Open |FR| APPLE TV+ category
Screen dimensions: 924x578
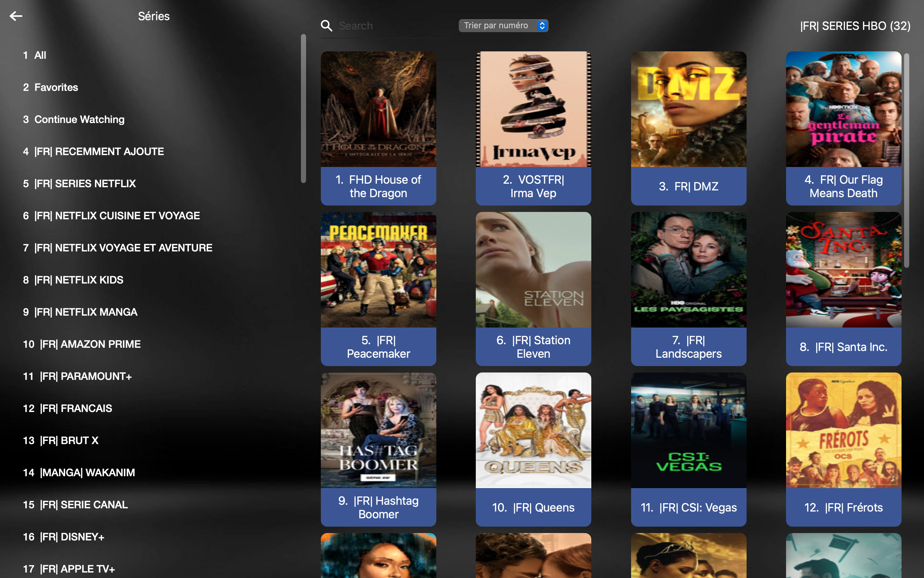click(69, 569)
